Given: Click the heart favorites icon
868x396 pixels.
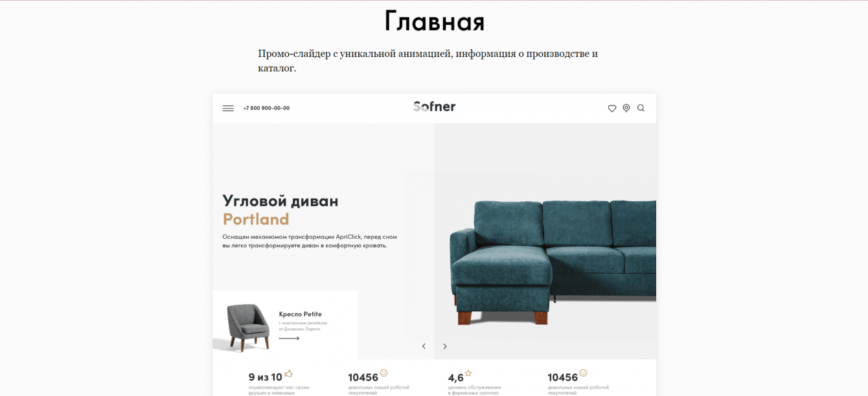Looking at the screenshot, I should tap(612, 108).
